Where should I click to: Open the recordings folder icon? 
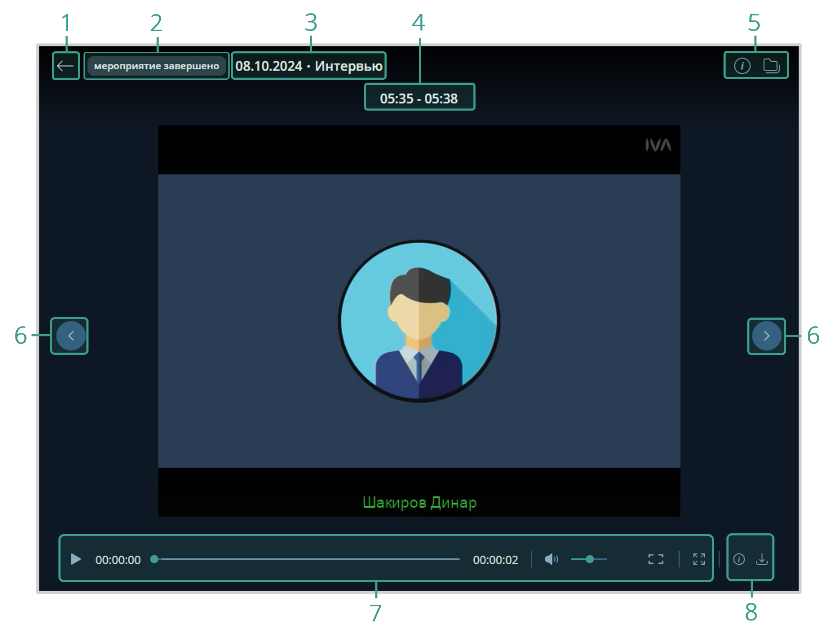pyautogui.click(x=771, y=66)
